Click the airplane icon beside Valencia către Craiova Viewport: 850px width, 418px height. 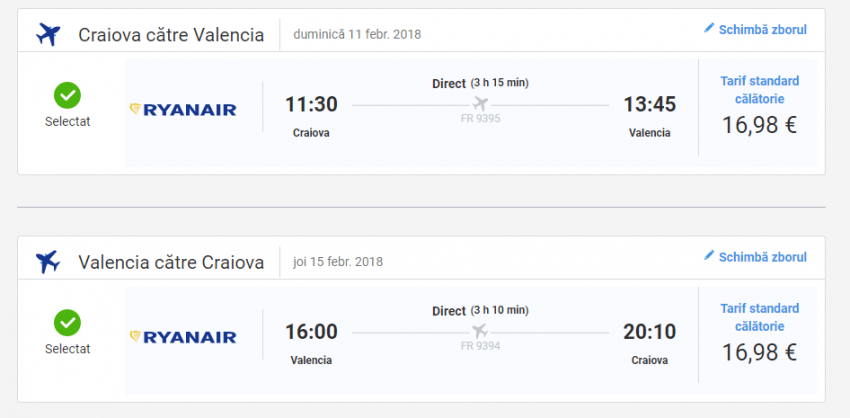point(47,262)
